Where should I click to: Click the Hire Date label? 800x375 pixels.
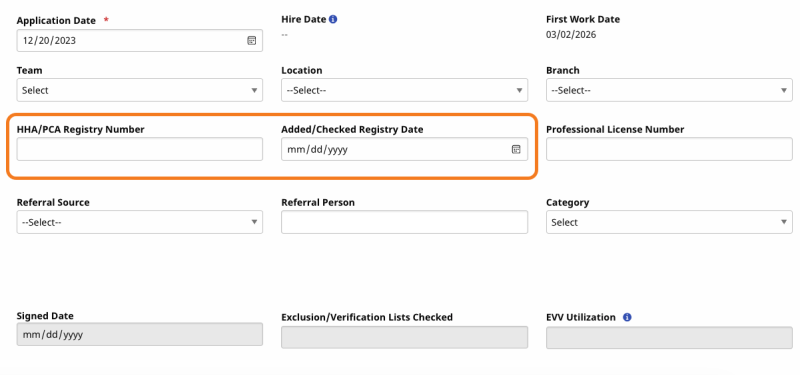[x=304, y=19]
